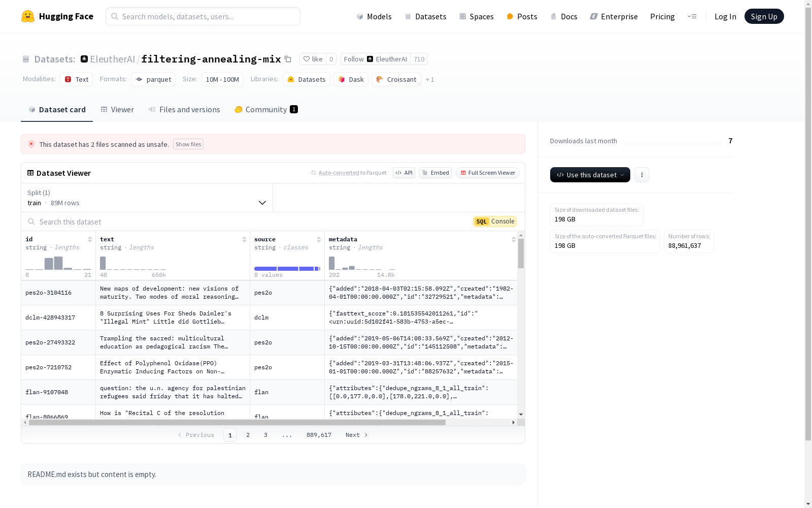Click the Dataset Viewer table icon
Image resolution: width=812 pixels, height=508 pixels.
[30, 173]
